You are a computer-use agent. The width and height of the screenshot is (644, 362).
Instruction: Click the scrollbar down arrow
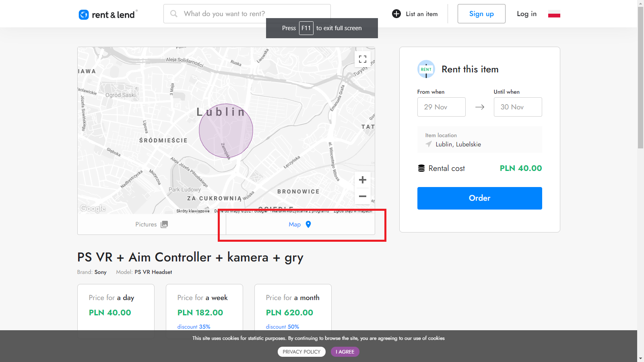pyautogui.click(x=641, y=358)
